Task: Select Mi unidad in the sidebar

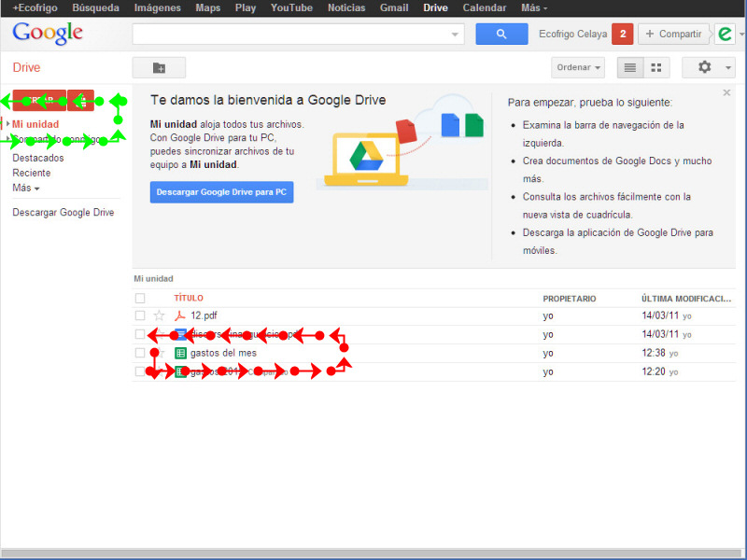Action: pos(35,124)
